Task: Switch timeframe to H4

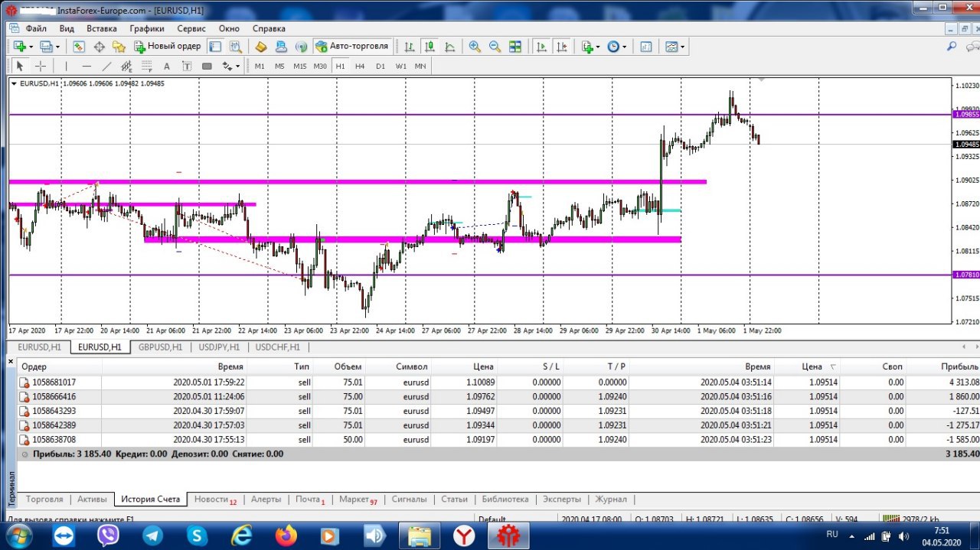Action: (360, 66)
